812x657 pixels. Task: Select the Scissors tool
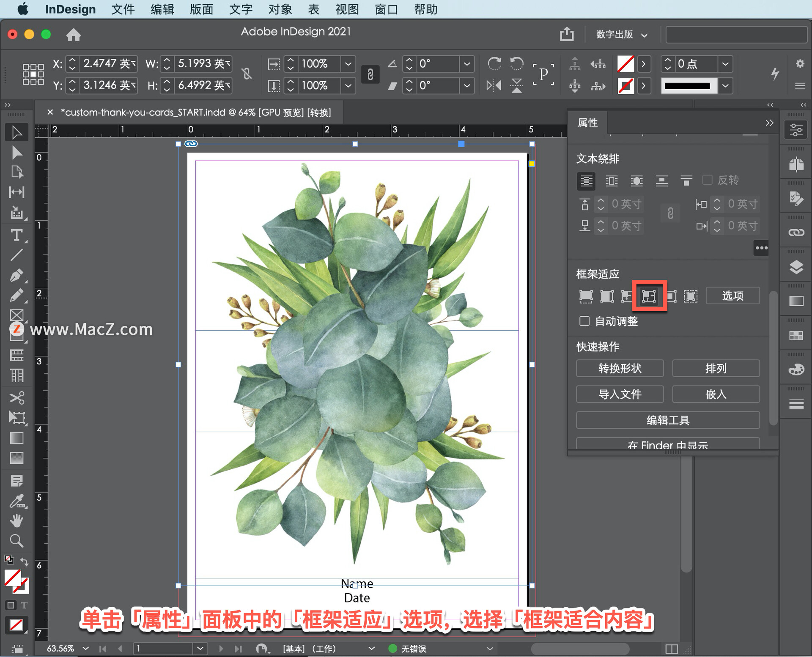(x=16, y=398)
